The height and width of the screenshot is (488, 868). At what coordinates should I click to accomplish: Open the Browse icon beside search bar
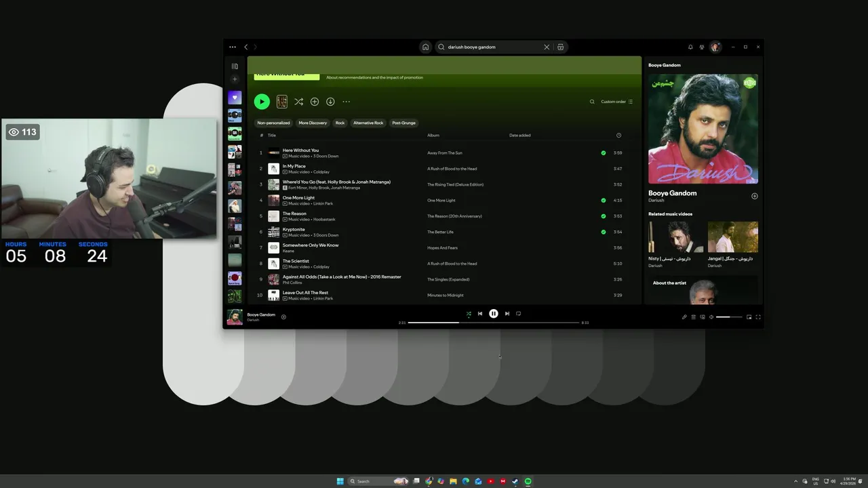[x=560, y=47]
